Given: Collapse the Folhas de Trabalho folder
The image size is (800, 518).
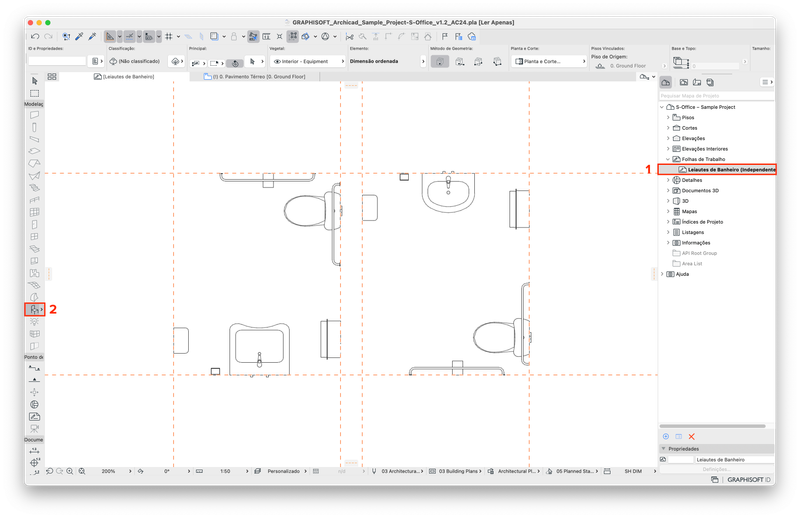Looking at the screenshot, I should 668,159.
